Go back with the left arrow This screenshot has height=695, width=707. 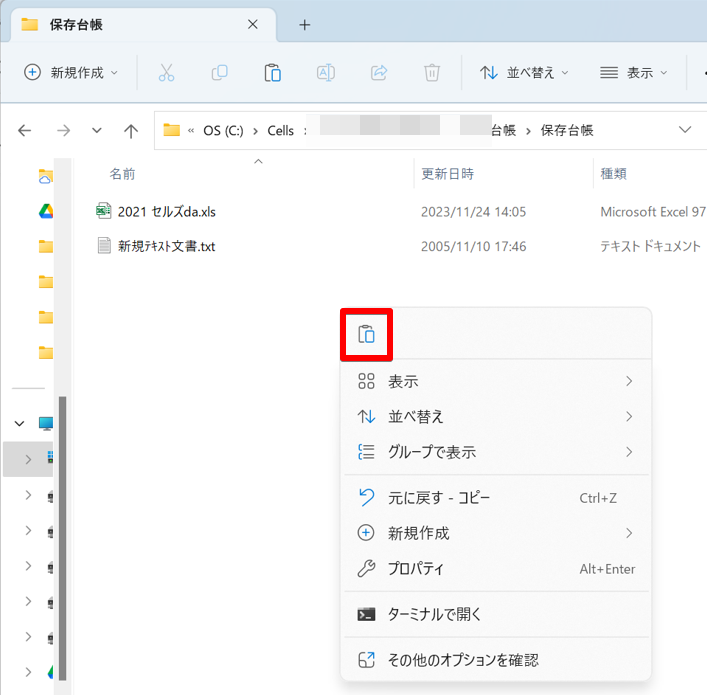point(24,131)
